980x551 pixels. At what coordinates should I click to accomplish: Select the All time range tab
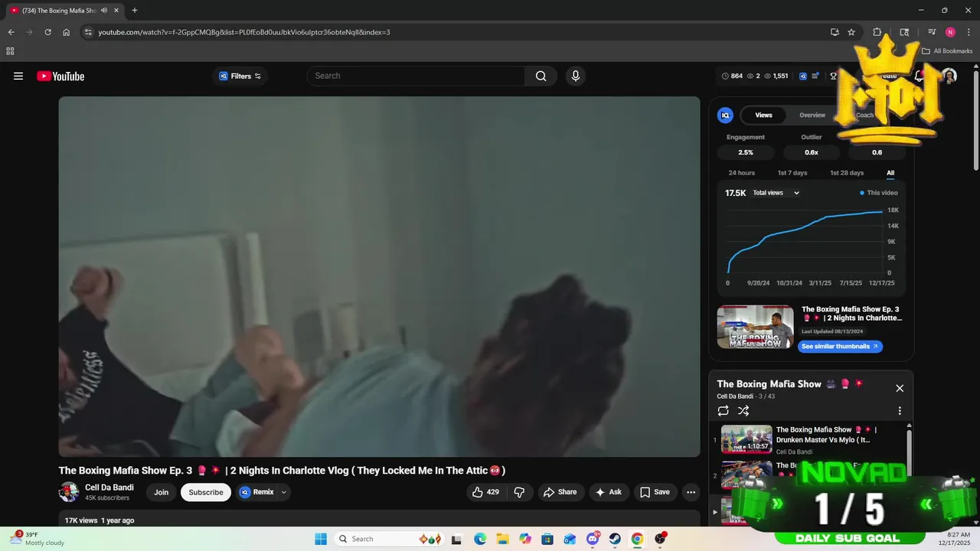(890, 173)
